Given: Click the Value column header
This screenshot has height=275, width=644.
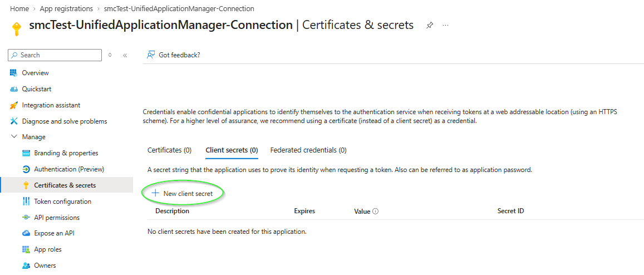Looking at the screenshot, I should tap(362, 212).
